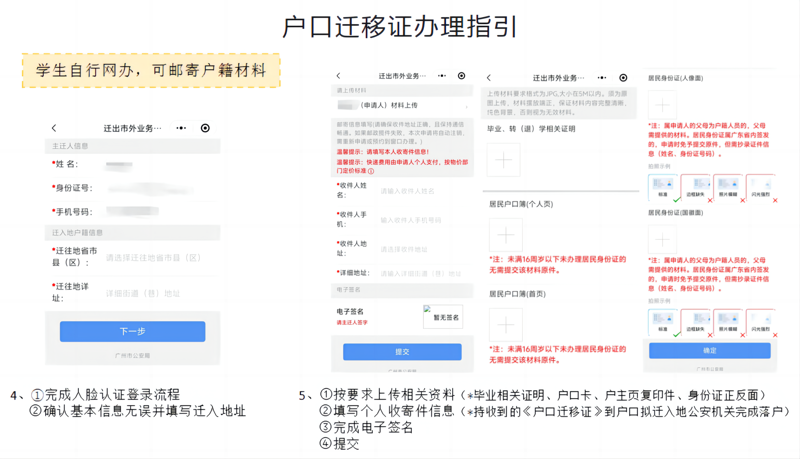This screenshot has width=800, height=459.
Task: Click the blue 下一步 button
Action: [x=132, y=331]
